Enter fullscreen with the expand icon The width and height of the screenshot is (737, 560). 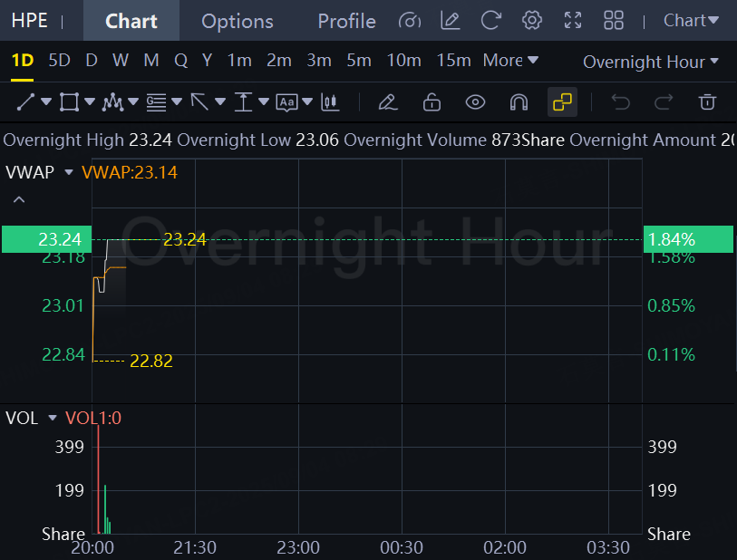point(573,21)
